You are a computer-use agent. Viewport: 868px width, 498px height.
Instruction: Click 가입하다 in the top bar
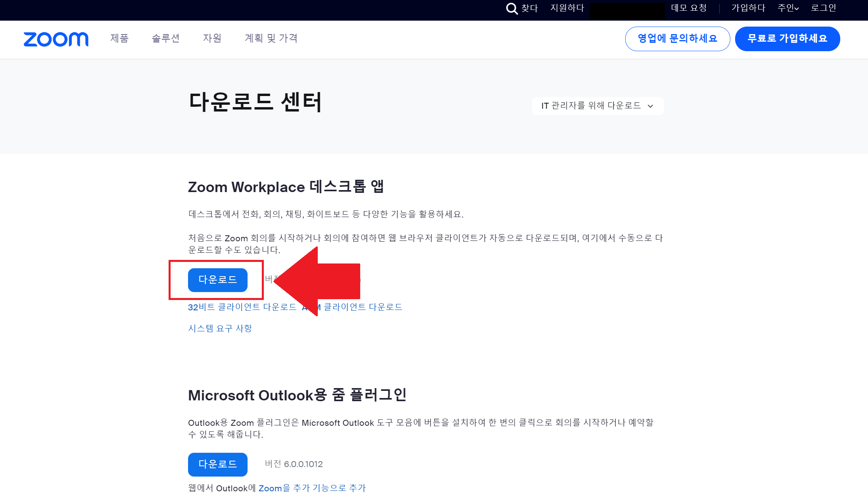[747, 8]
